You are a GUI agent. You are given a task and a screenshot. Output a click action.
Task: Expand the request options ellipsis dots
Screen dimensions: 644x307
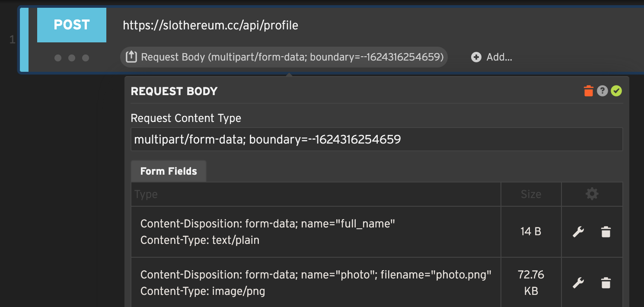[72, 57]
